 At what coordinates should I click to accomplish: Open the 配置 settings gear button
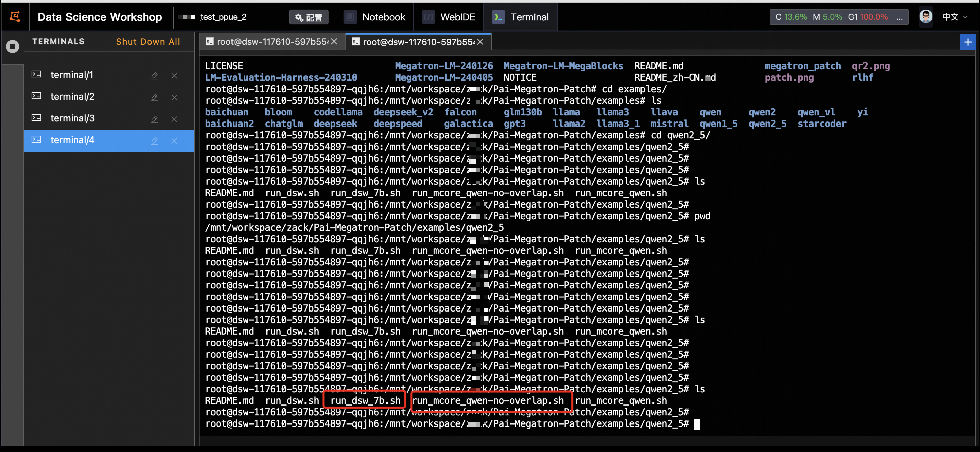click(x=309, y=17)
